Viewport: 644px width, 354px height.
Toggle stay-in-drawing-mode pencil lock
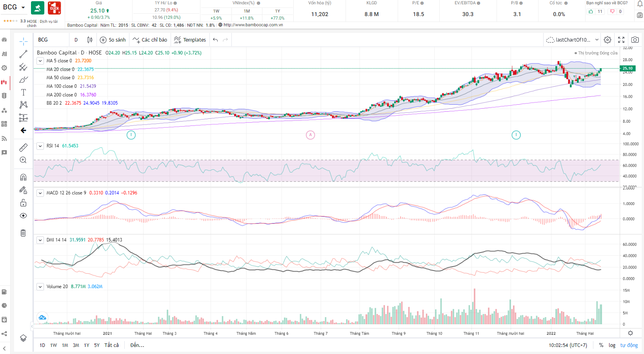[24, 190]
